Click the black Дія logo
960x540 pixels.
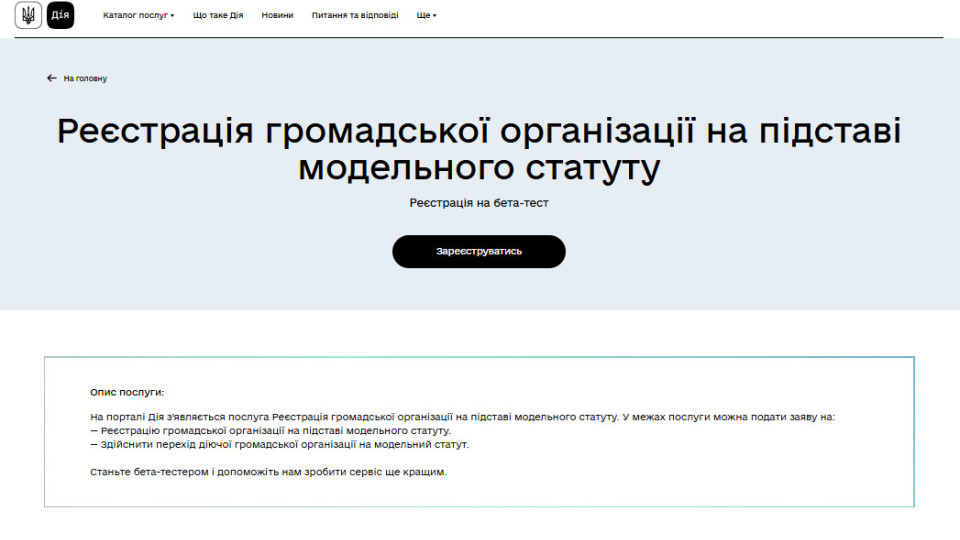click(60, 15)
